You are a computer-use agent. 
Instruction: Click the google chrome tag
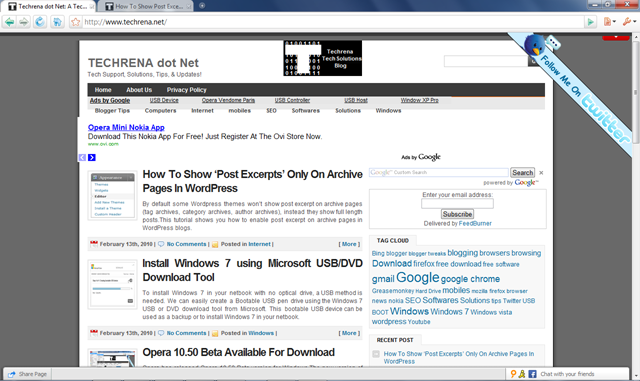(x=470, y=279)
